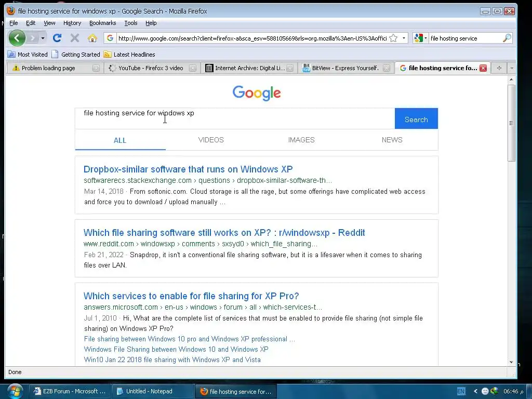The image size is (532, 399).
Task: Focus the toolbar search box with 'file hosting service'
Action: [x=465, y=38]
